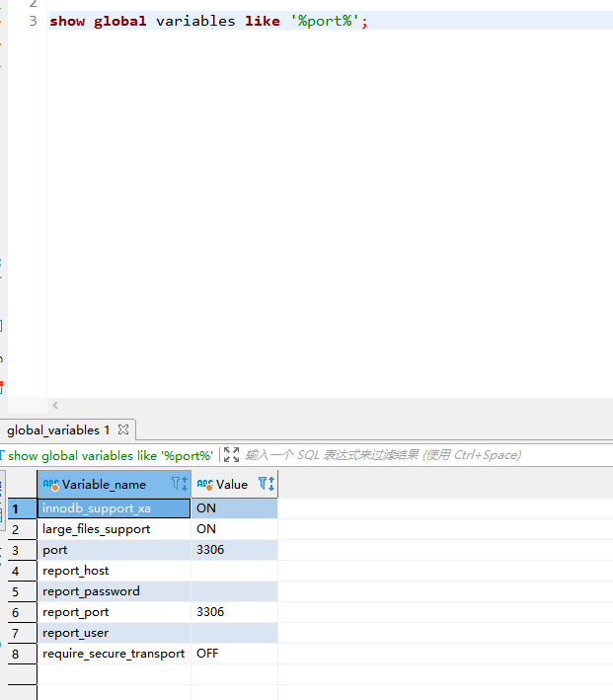Click the Variable_name column type icon

pos(51,485)
